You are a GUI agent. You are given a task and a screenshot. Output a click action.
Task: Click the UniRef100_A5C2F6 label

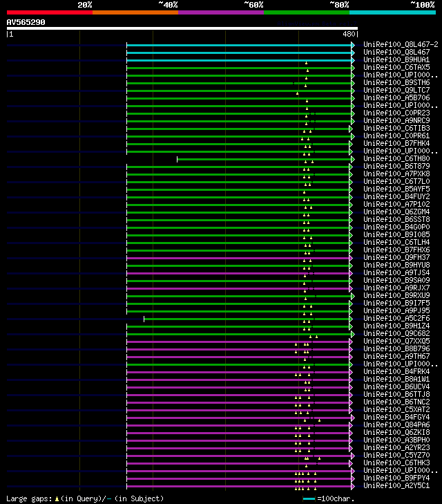[x=396, y=318]
